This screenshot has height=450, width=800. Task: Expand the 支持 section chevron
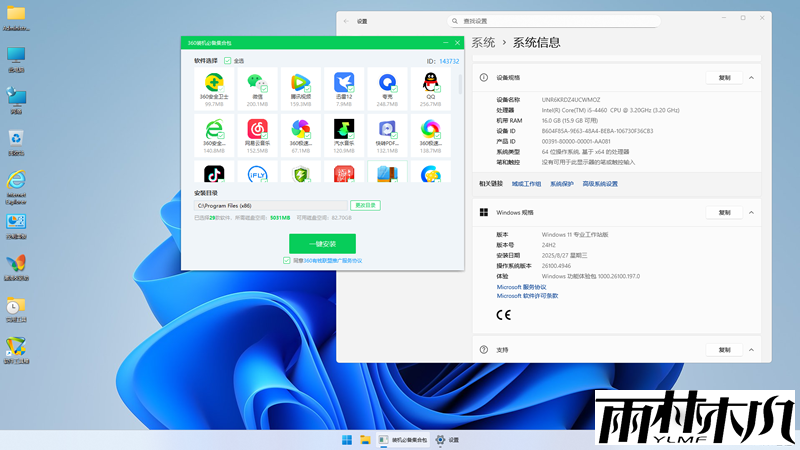click(751, 350)
